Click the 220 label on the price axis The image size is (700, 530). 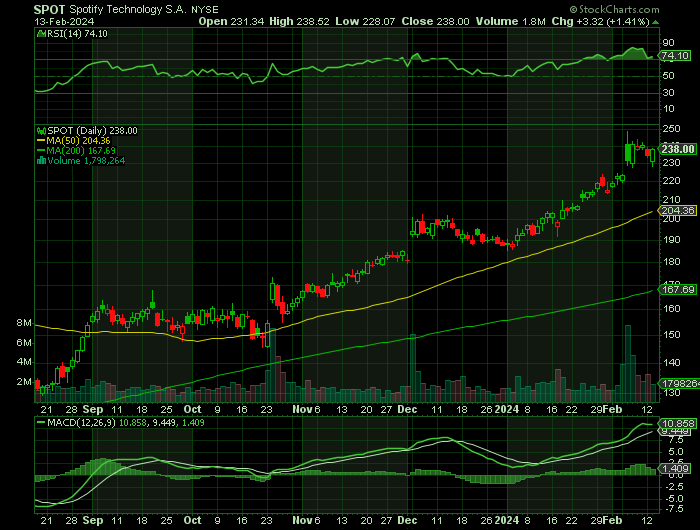[671, 181]
